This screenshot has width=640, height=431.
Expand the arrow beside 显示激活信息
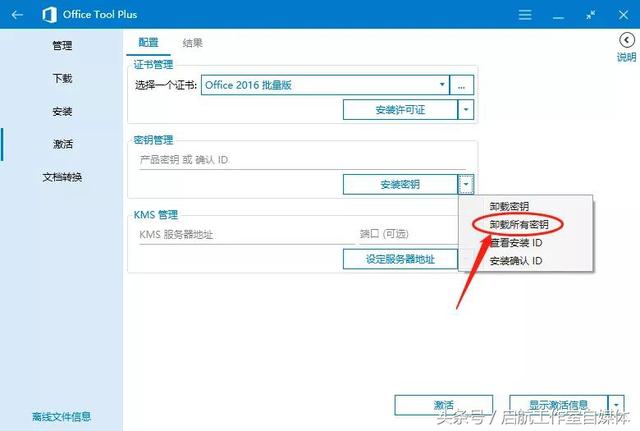pos(616,405)
